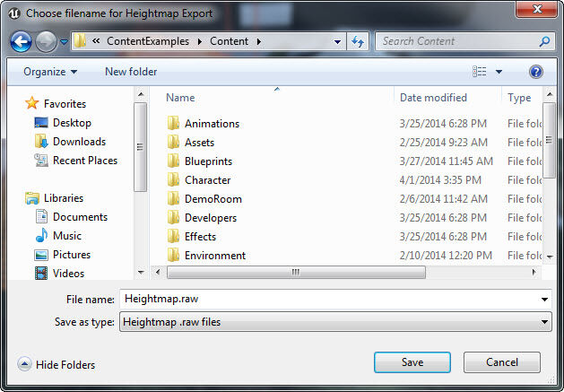564x392 pixels.
Task: Open the Pictures library
Action: (x=72, y=255)
